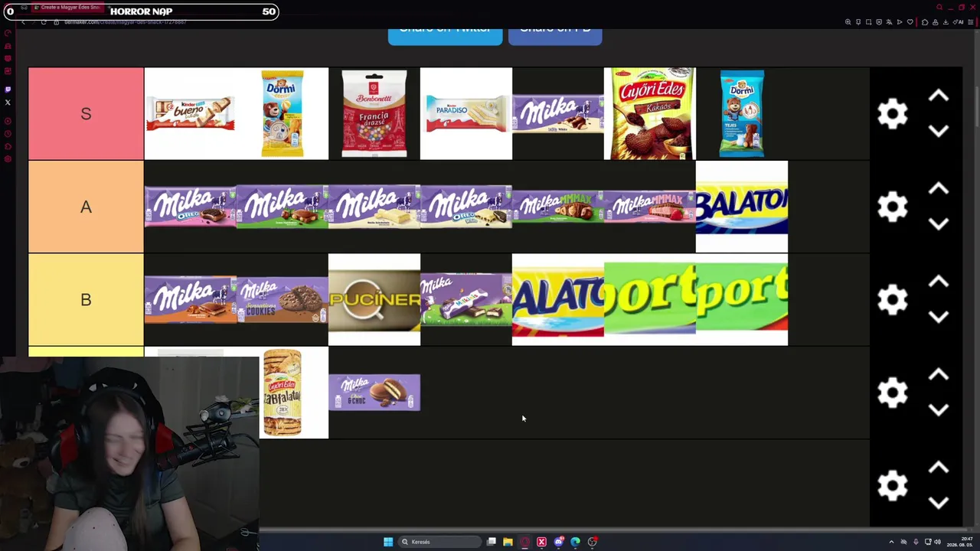Select the Győri Édes zabfalatok image

click(x=283, y=393)
